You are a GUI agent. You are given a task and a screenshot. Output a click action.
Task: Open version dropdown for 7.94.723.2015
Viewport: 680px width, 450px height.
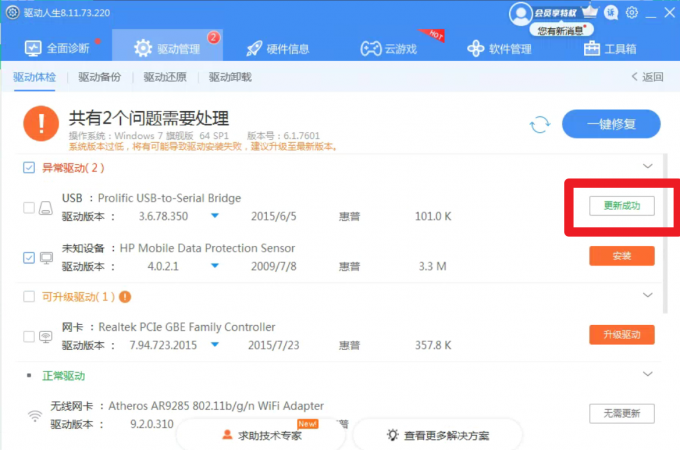[215, 345]
